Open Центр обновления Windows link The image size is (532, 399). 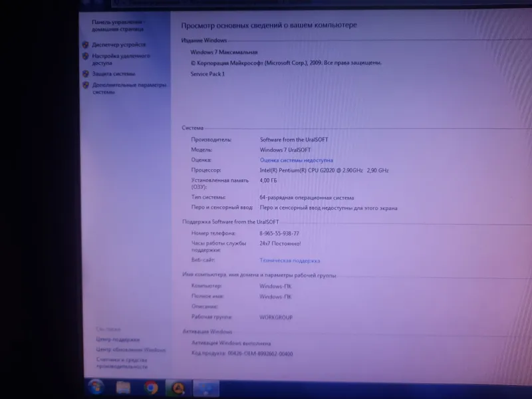coord(130,350)
